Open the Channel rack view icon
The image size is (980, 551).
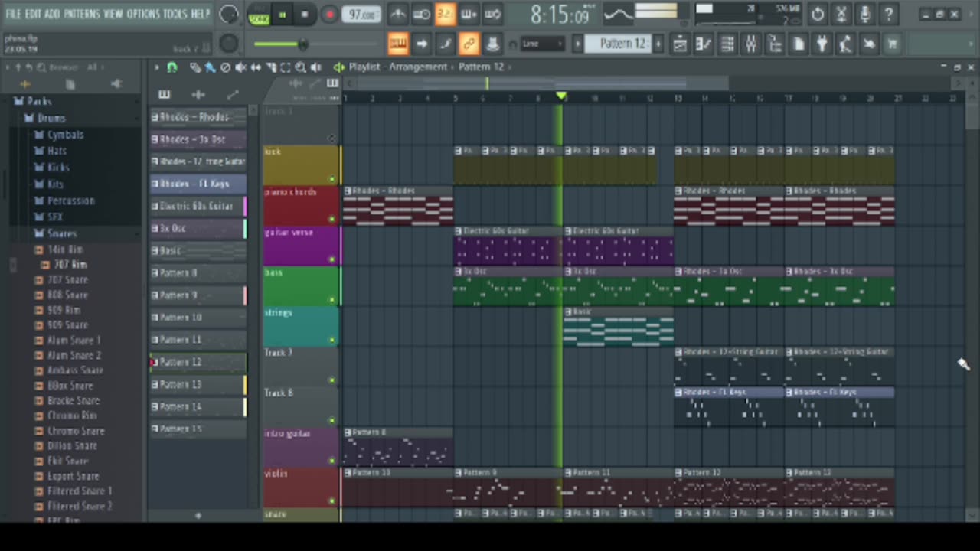(x=727, y=44)
